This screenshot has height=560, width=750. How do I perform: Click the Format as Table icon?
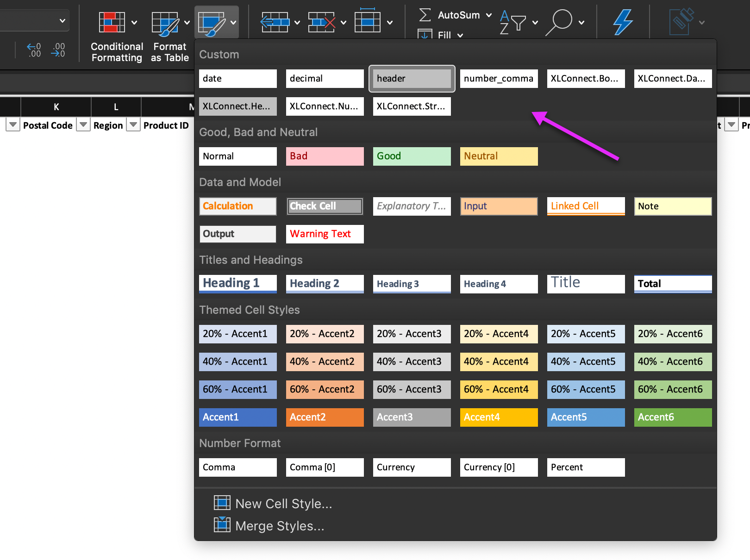click(x=165, y=23)
